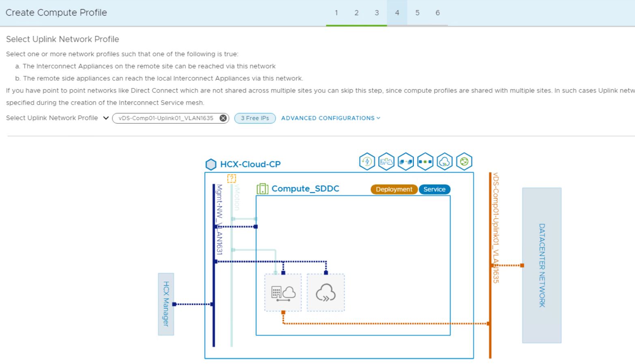Click the yellow question mark vMotion marker

click(231, 178)
